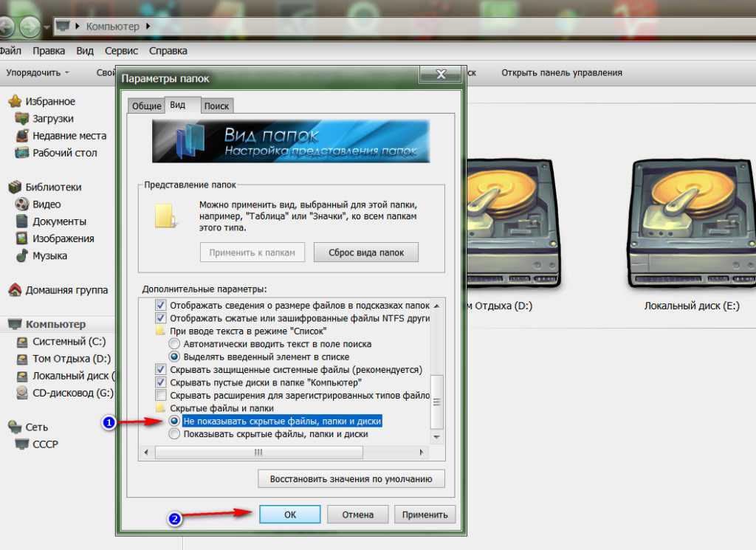This screenshot has height=550, width=756.
Task: Select CD-дисковод (G:) drive icon
Action: point(21,393)
